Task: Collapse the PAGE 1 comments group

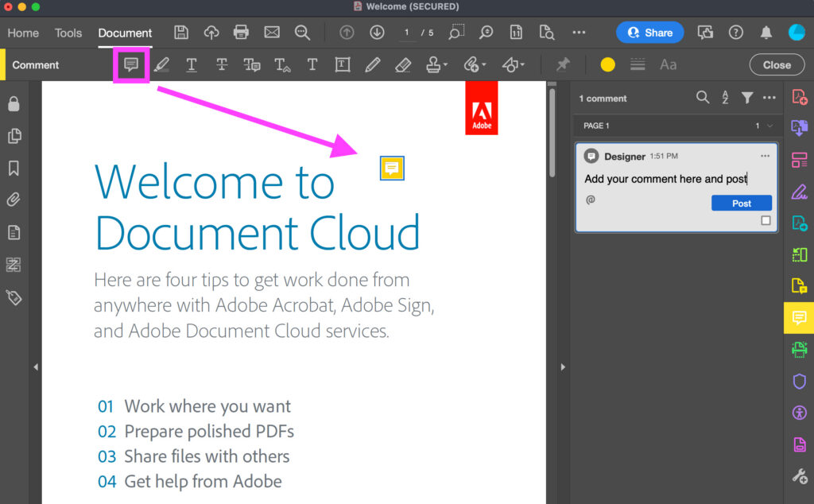Action: pyautogui.click(x=769, y=126)
